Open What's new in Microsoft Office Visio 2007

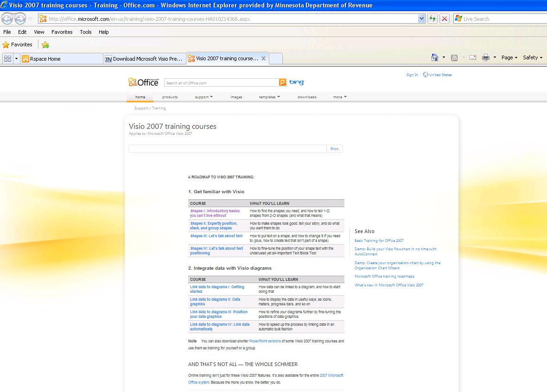[389, 285]
